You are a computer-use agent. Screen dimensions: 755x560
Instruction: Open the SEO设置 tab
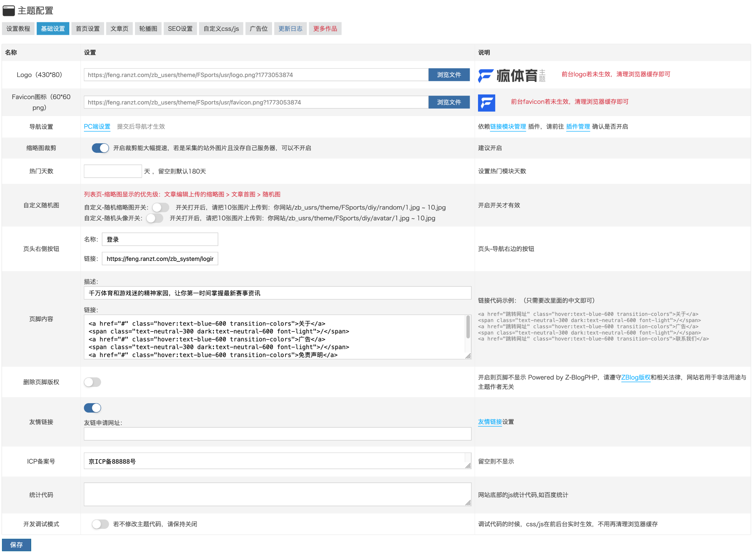pyautogui.click(x=180, y=29)
